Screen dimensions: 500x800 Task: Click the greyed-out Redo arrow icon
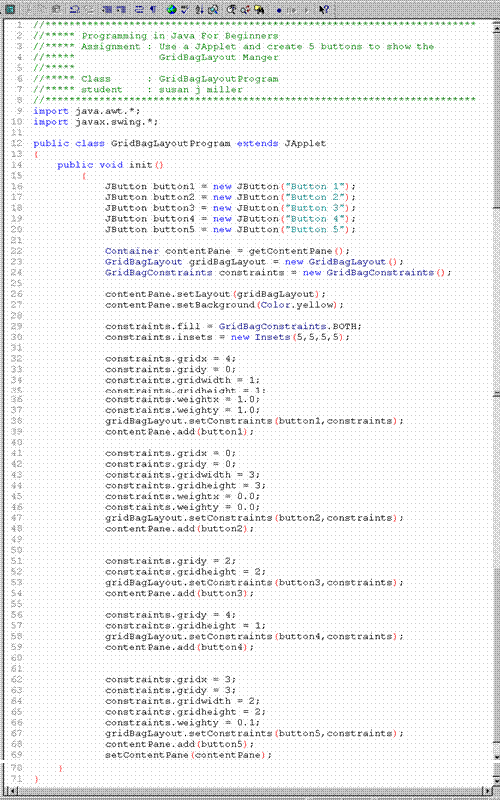(89, 9)
